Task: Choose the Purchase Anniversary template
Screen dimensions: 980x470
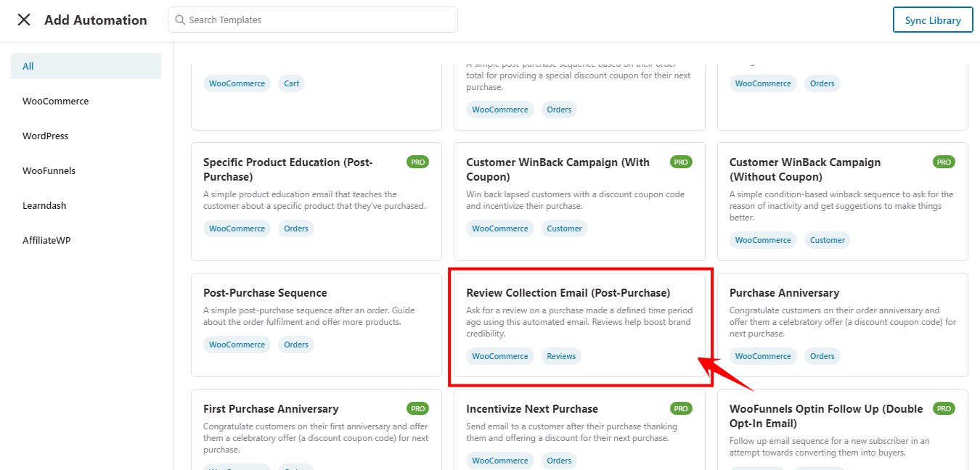Action: point(784,293)
